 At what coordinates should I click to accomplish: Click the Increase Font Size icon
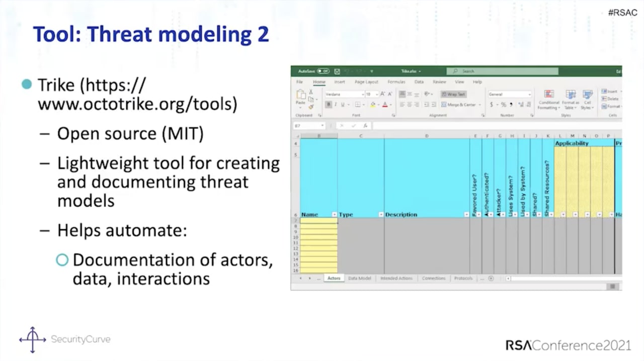382,94
